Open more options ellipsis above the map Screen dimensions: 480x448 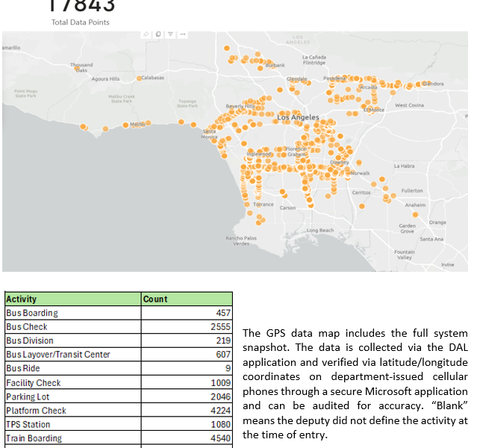coord(182,34)
